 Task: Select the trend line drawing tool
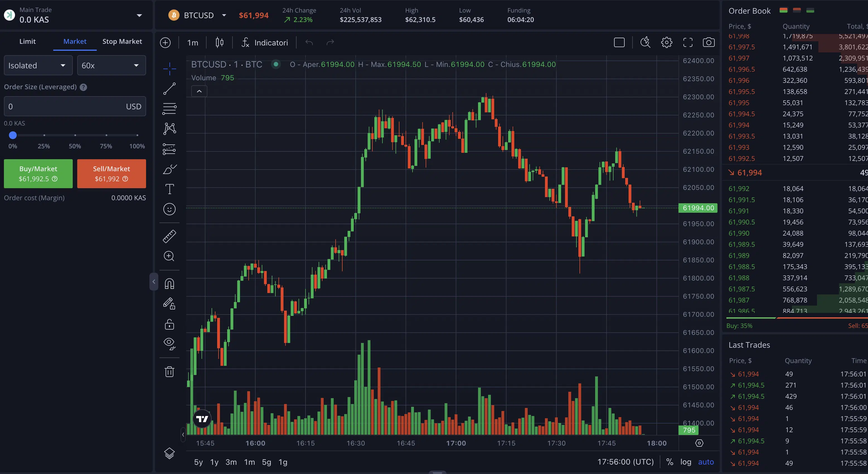click(169, 89)
